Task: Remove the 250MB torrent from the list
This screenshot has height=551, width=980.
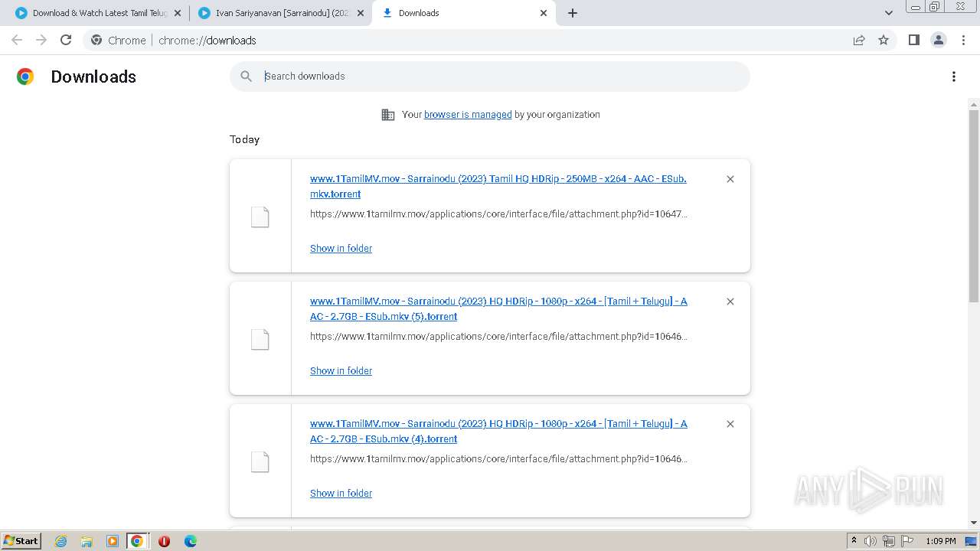Action: pos(730,179)
